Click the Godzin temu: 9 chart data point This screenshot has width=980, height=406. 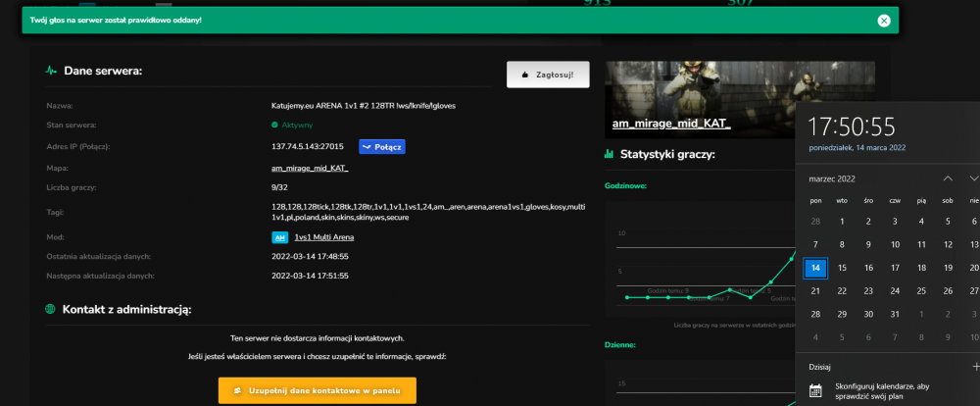pyautogui.click(x=668, y=296)
